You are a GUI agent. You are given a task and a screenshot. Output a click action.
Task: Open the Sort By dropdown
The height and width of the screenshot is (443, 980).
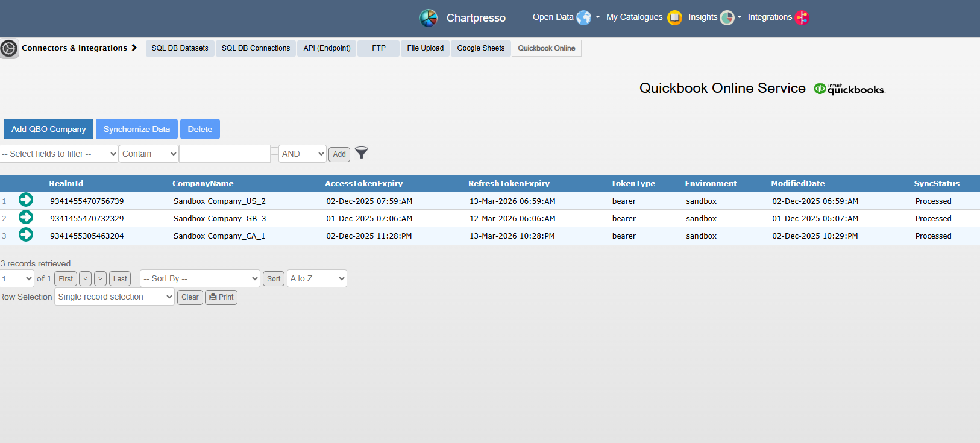tap(200, 278)
